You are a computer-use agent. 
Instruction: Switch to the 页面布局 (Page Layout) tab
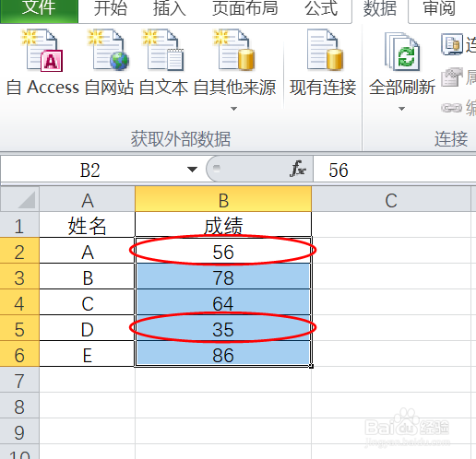click(x=244, y=8)
